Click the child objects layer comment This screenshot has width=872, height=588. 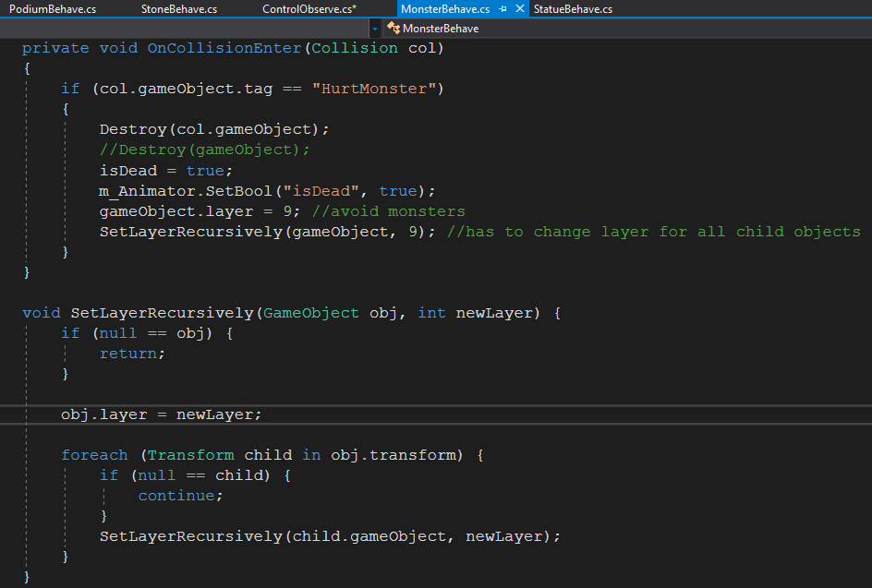653,232
